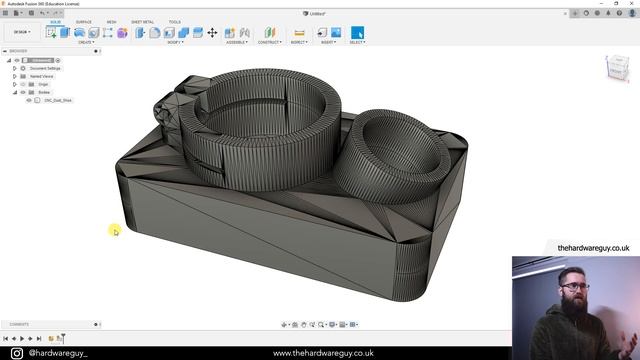Switch to the Mesh tab
Screen dimensions: 640x360
click(x=111, y=22)
